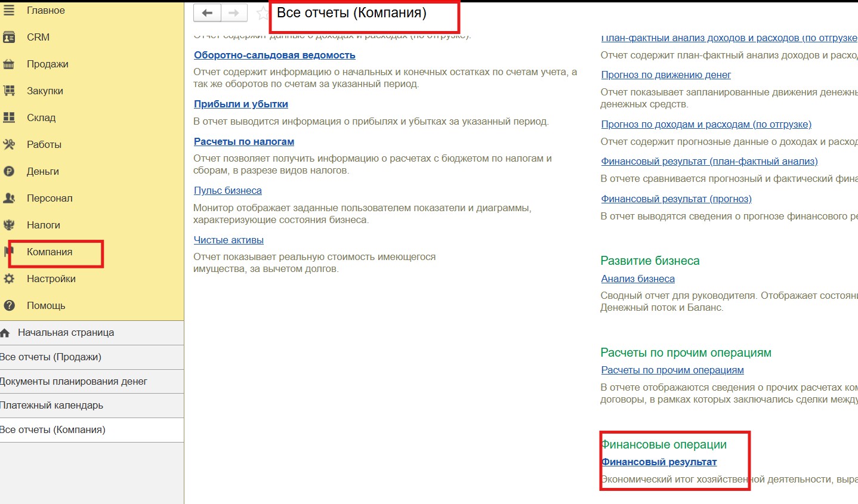Click the Помощь question mark icon
Screen dimensions: 858x504
click(x=9, y=305)
